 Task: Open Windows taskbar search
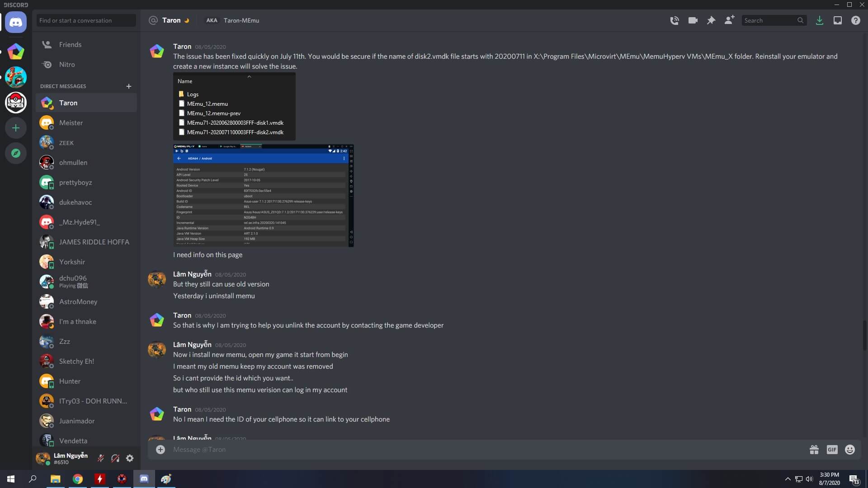coord(33,479)
